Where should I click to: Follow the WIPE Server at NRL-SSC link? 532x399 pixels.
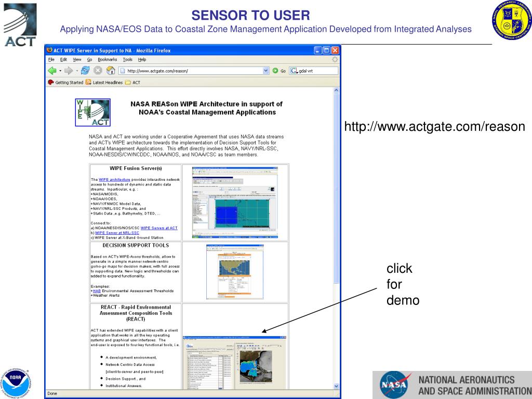pos(117,233)
